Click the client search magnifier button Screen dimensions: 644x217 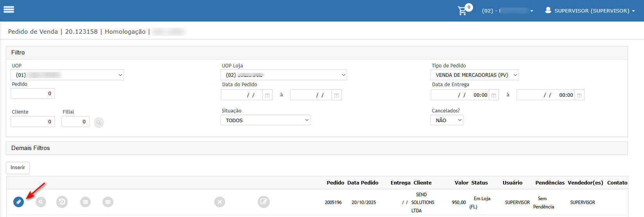coord(99,123)
